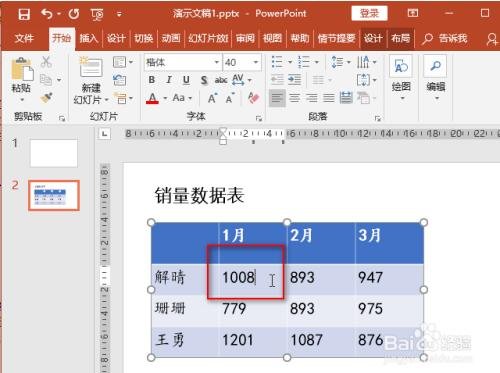Apply red font color button
This screenshot has height=373, width=500.
[x=152, y=98]
